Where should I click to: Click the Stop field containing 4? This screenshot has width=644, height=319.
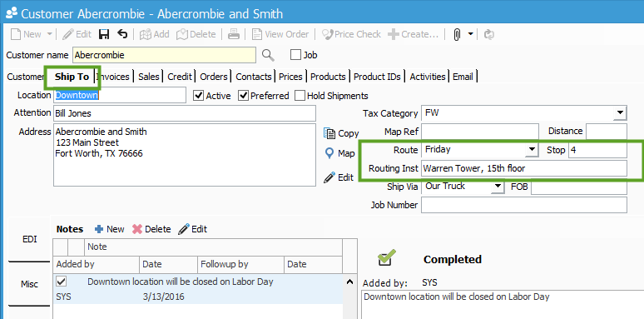click(597, 150)
